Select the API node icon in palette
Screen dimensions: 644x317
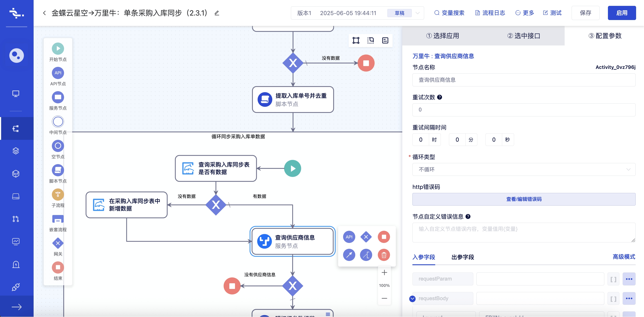(x=58, y=73)
